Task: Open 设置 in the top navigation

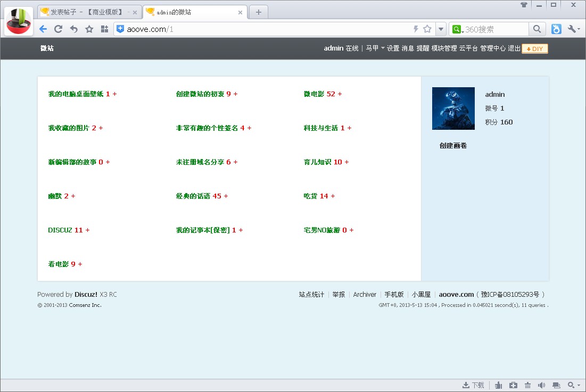Action: pyautogui.click(x=393, y=48)
